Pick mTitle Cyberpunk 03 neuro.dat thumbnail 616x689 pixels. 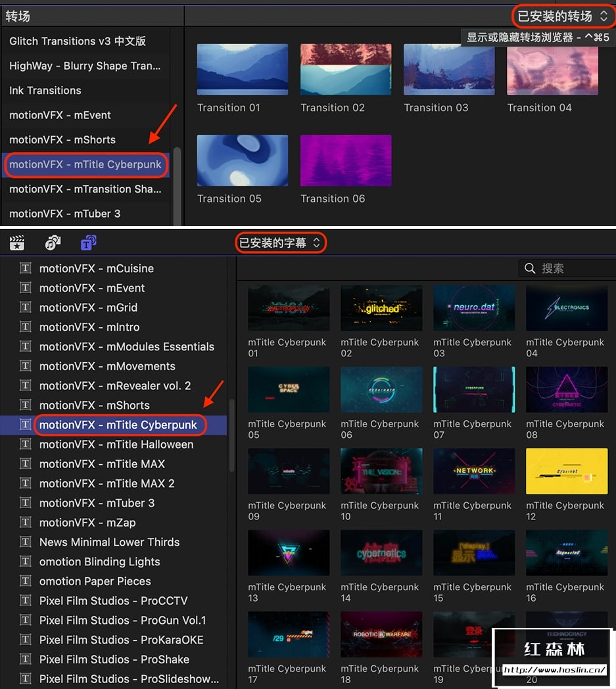474,308
